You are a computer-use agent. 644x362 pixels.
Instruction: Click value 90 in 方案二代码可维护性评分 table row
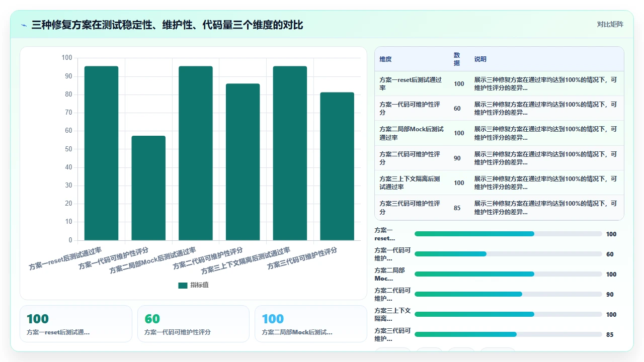click(x=457, y=158)
